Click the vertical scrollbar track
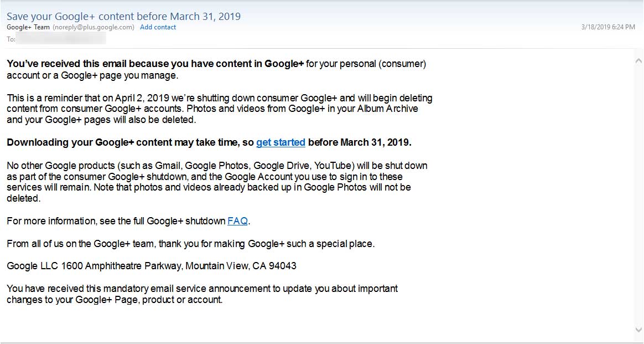This screenshot has height=344, width=644. (638, 195)
